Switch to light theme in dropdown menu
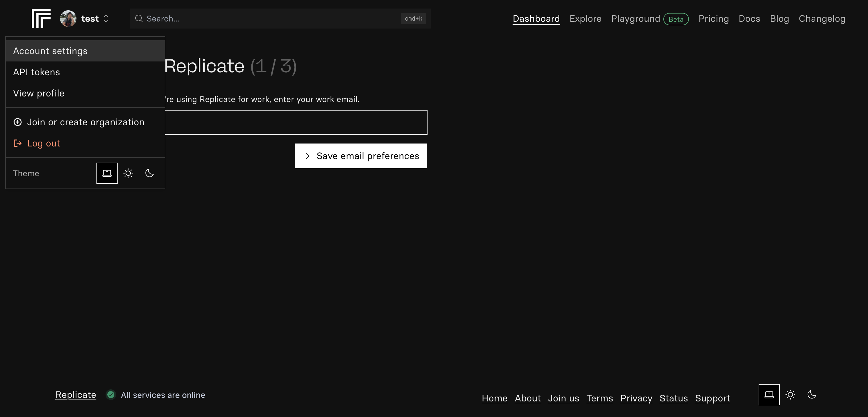Screen dimensions: 868x417 128,173
